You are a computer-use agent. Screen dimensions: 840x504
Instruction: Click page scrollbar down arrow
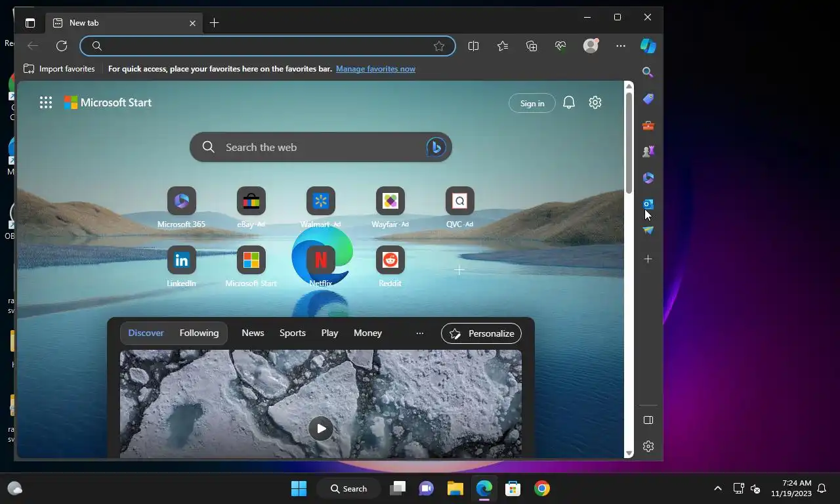629,453
